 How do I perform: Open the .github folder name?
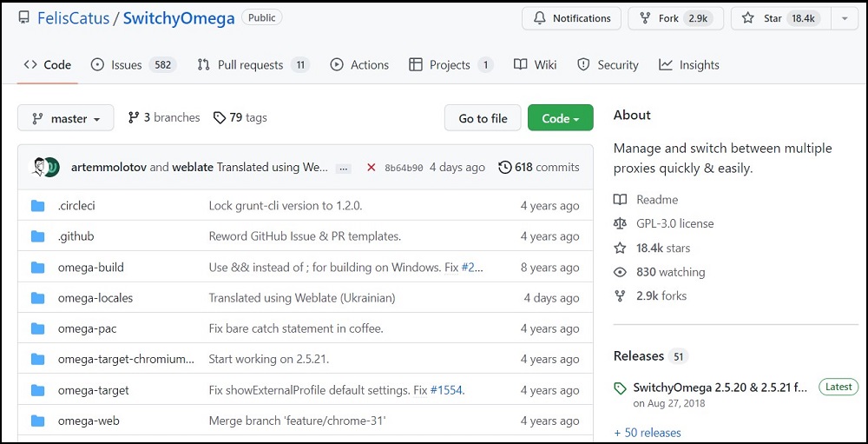click(76, 236)
